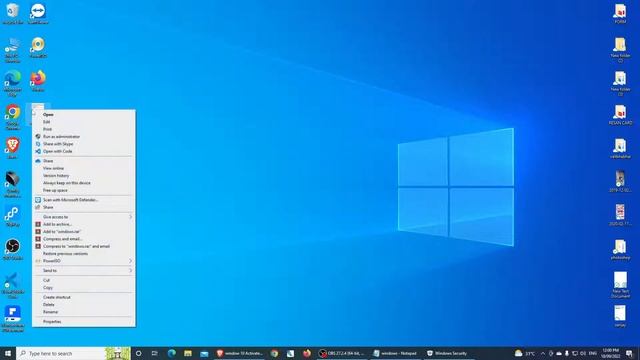Select Share with Skype
640x360 pixels.
tap(84, 144)
